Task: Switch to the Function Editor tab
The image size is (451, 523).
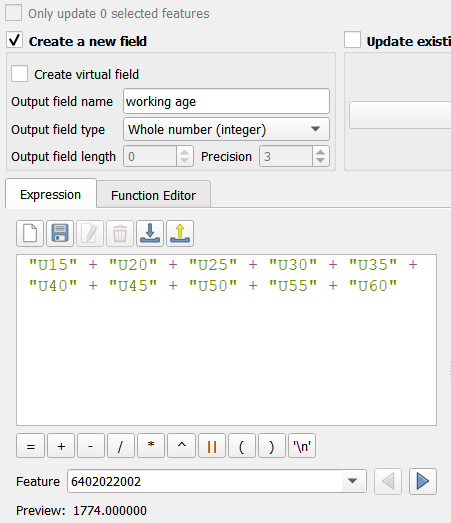Action: (153, 195)
